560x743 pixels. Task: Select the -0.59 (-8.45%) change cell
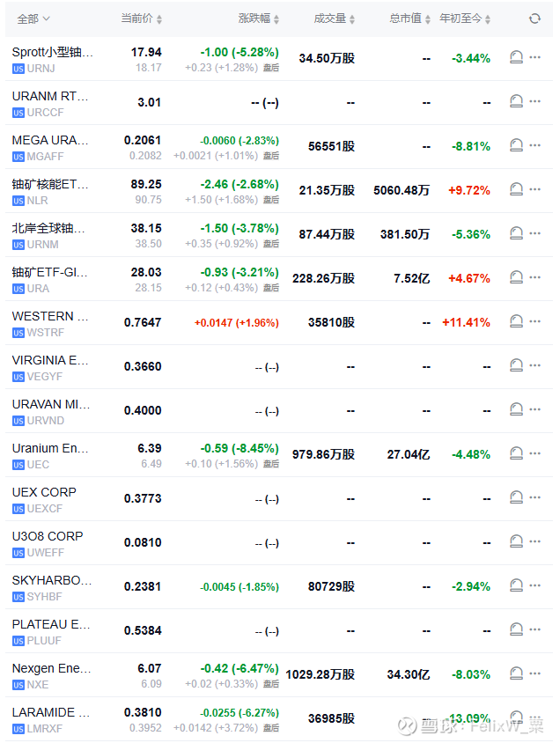239,448
